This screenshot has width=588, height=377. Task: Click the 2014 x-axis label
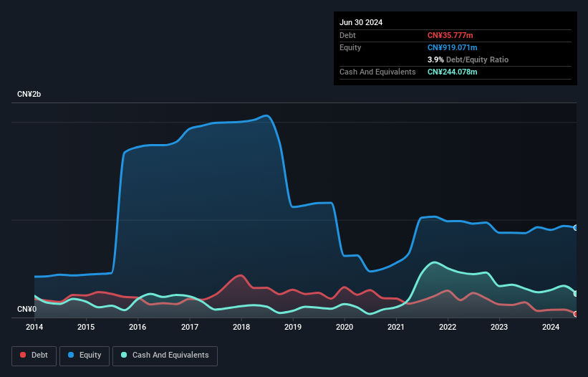(34, 327)
